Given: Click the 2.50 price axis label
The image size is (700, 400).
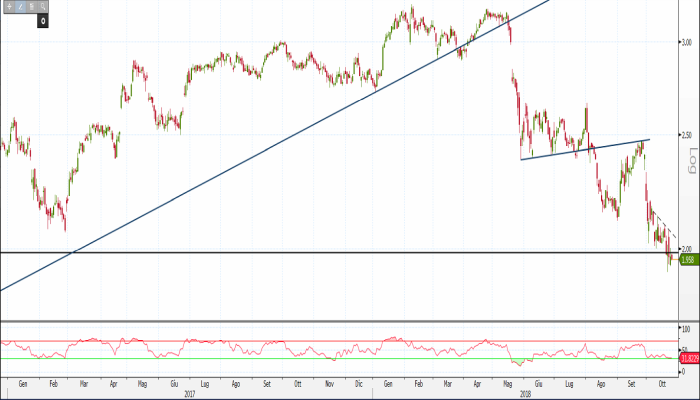Looking at the screenshot, I should (686, 134).
